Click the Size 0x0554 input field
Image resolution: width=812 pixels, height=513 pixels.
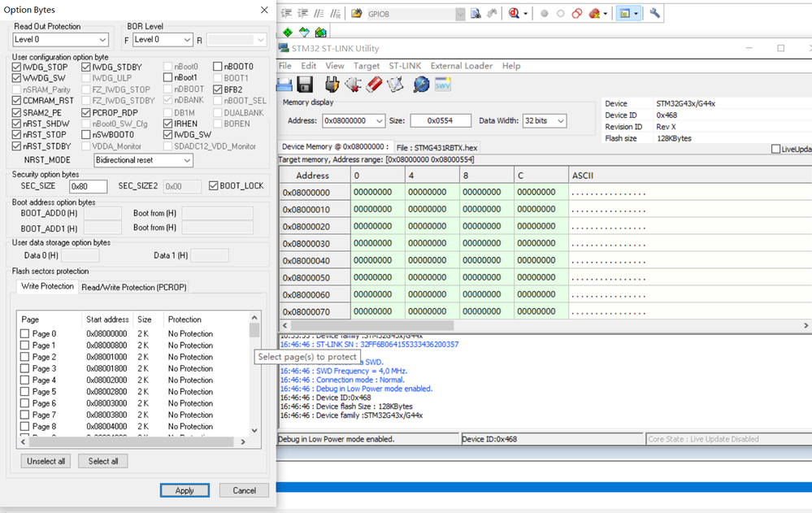pyautogui.click(x=441, y=121)
